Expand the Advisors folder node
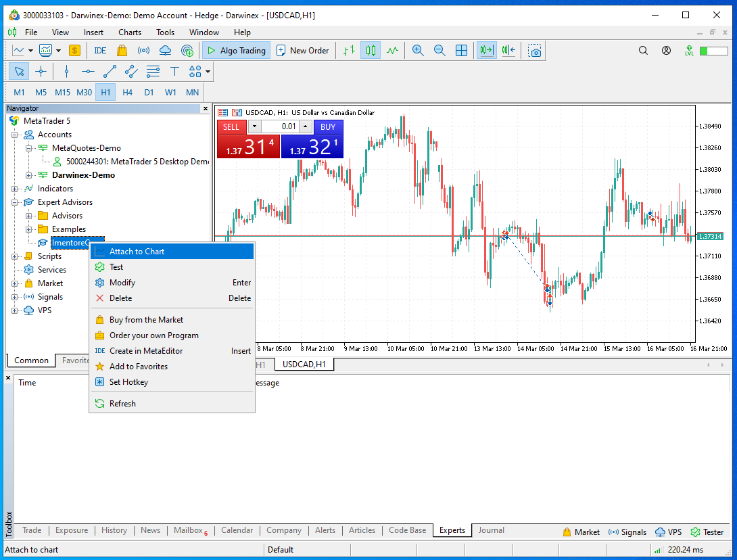This screenshot has height=560, width=737. [x=28, y=216]
